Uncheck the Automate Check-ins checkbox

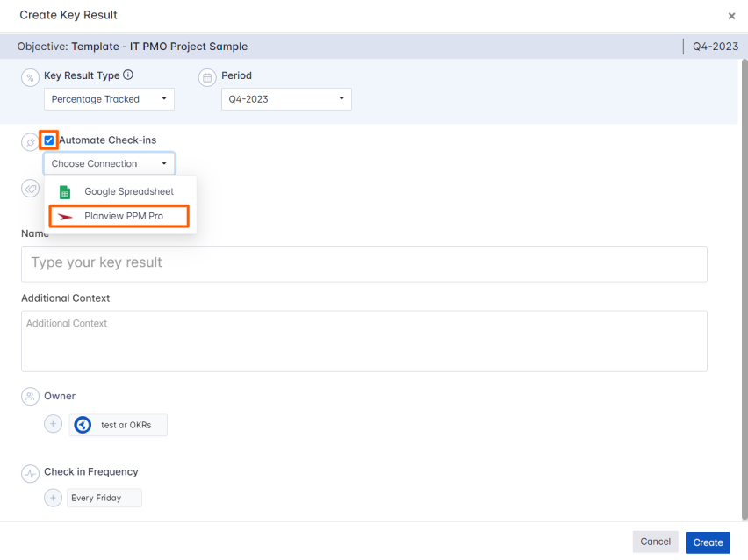coord(49,140)
